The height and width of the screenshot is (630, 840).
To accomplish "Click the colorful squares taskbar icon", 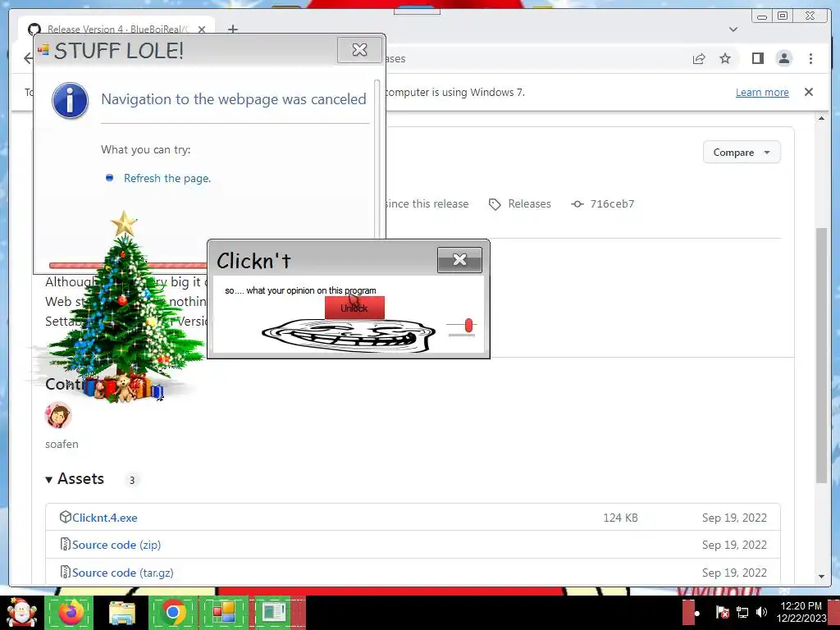I will pyautogui.click(x=224, y=612).
